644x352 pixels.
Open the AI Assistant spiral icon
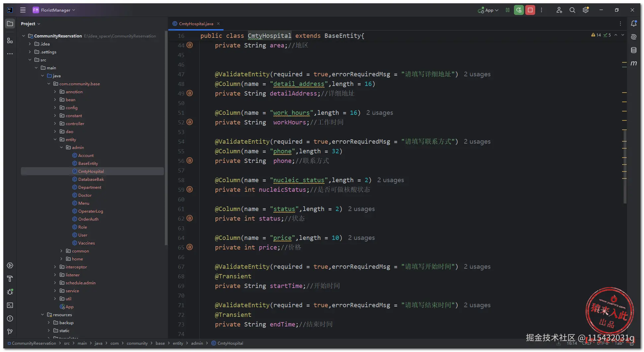[634, 37]
